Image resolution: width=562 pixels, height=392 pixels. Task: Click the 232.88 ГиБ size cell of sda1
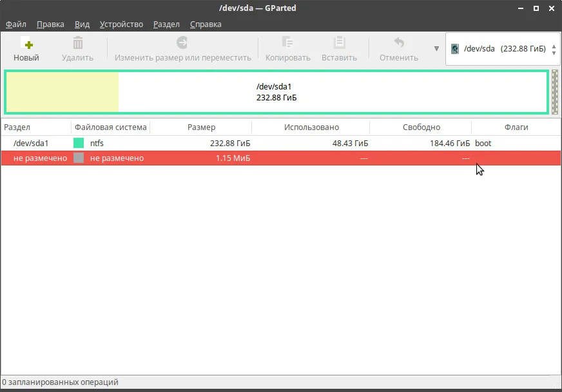click(x=230, y=143)
